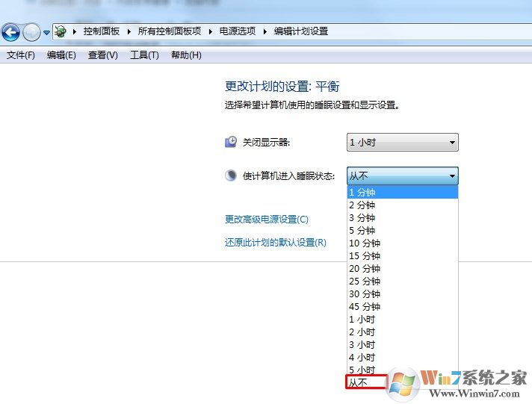The height and width of the screenshot is (404, 532).
Task: Select 15 分钟 sleep option
Action: click(x=403, y=255)
